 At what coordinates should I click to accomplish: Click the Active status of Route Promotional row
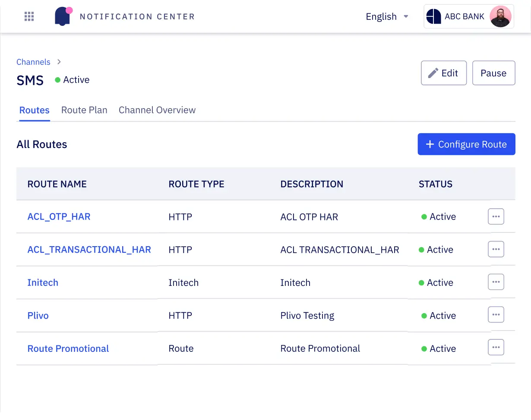coord(439,348)
